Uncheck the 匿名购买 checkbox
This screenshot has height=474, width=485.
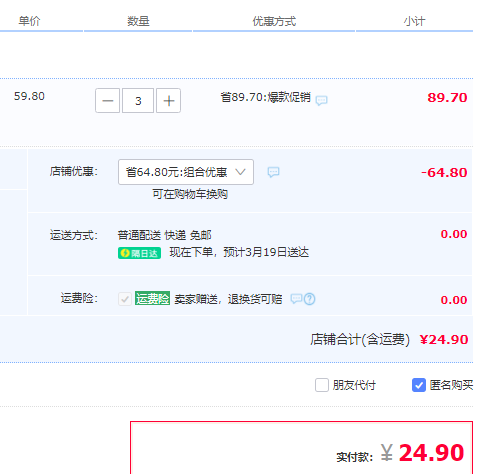pyautogui.click(x=419, y=385)
